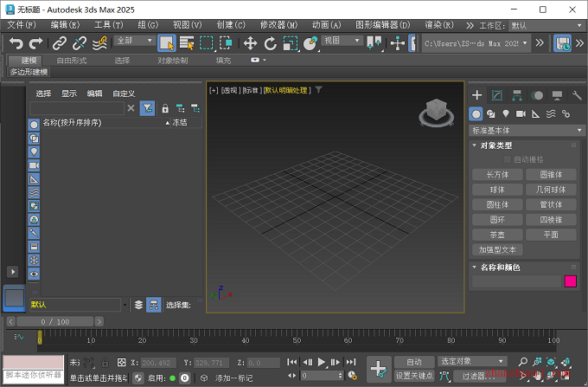This screenshot has width=588, height=387.
Task: Click the 设置关键点 button
Action: click(x=414, y=376)
